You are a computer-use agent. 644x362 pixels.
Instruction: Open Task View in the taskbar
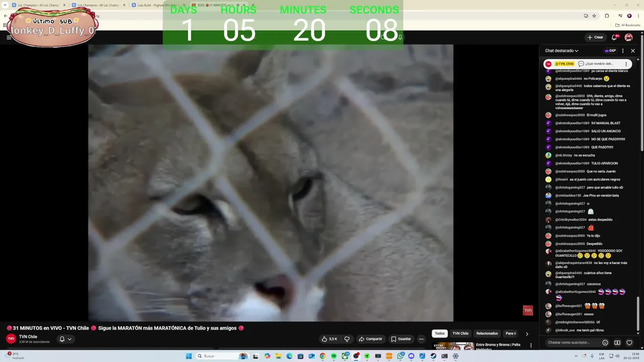point(256,356)
